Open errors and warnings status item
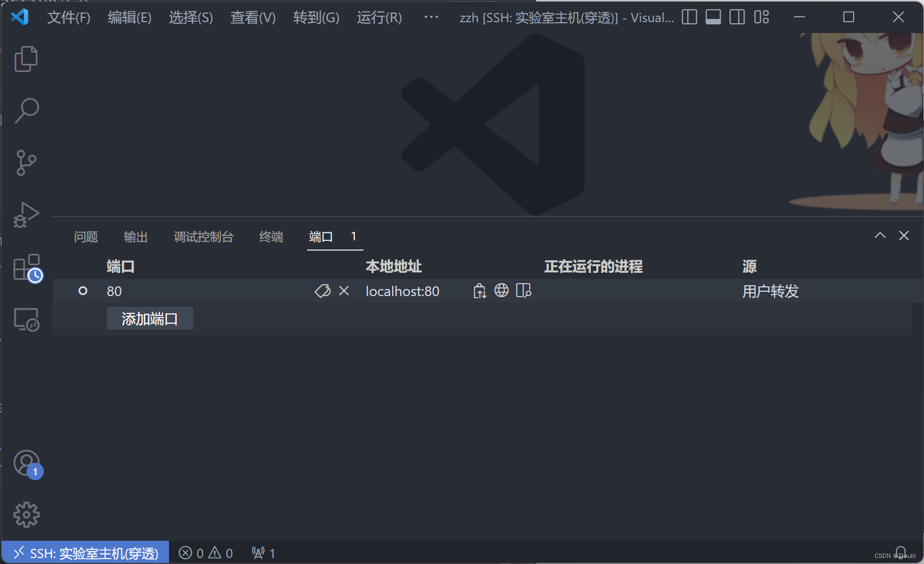924x564 pixels. click(x=206, y=553)
